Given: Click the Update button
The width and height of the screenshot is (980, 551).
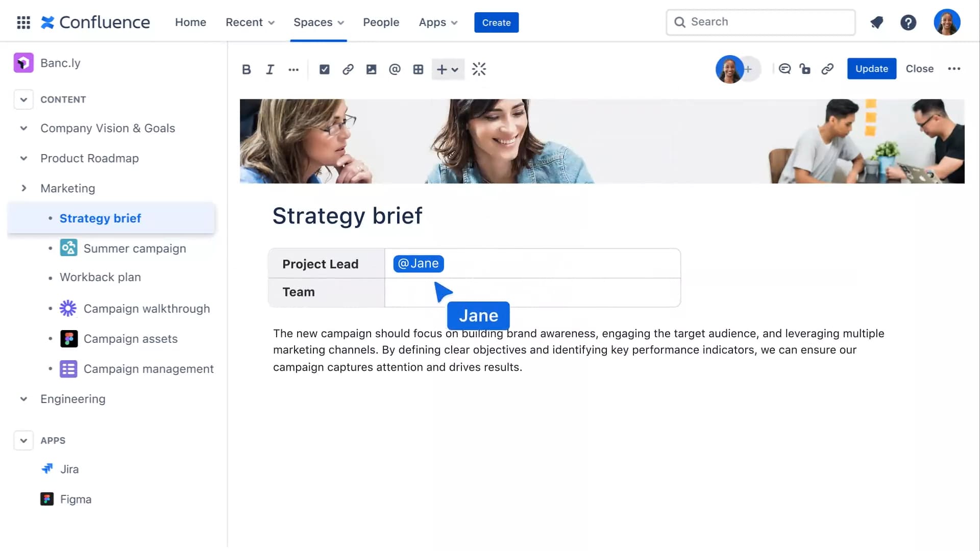Looking at the screenshot, I should (871, 69).
